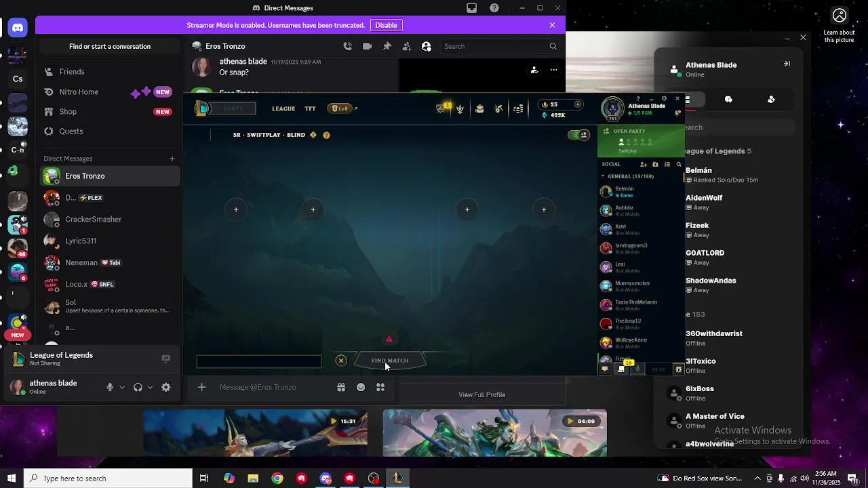Collapse the Discord overlay panel arrow
The height and width of the screenshot is (488, 868).
(787, 64)
